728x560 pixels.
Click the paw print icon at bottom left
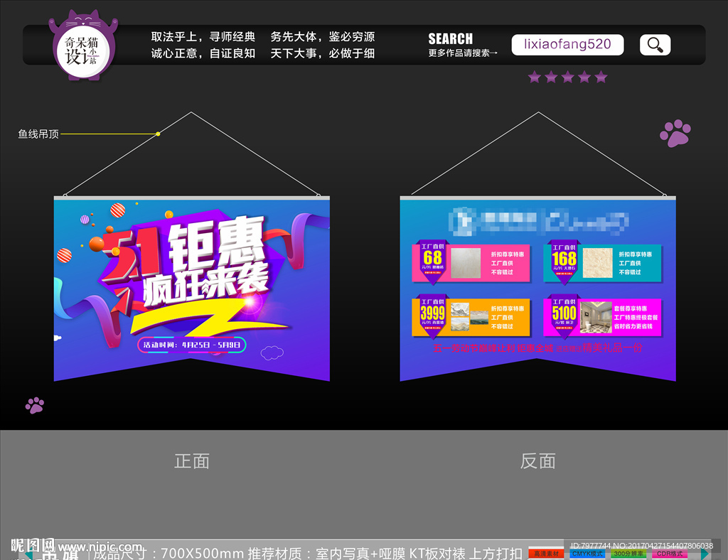pyautogui.click(x=34, y=405)
